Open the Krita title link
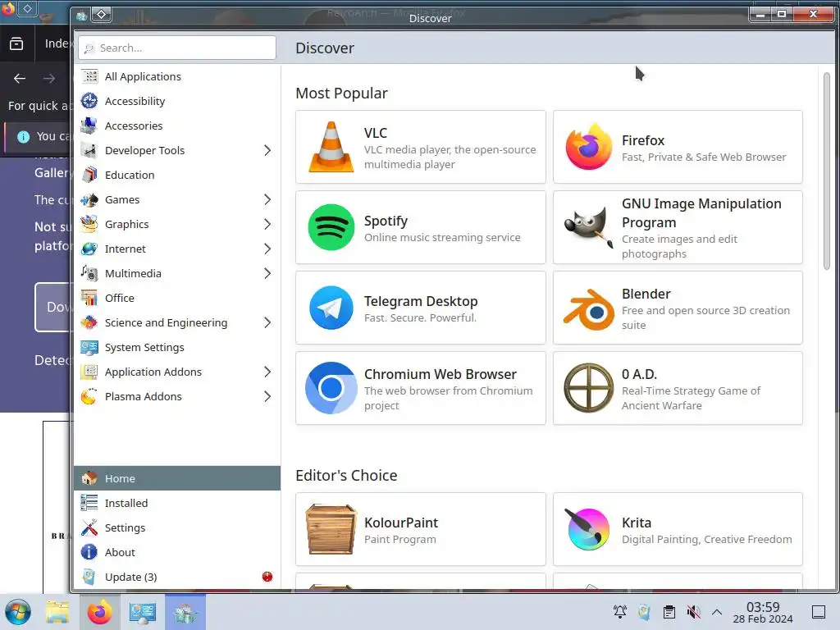Screen dimensions: 840x630 [637, 523]
